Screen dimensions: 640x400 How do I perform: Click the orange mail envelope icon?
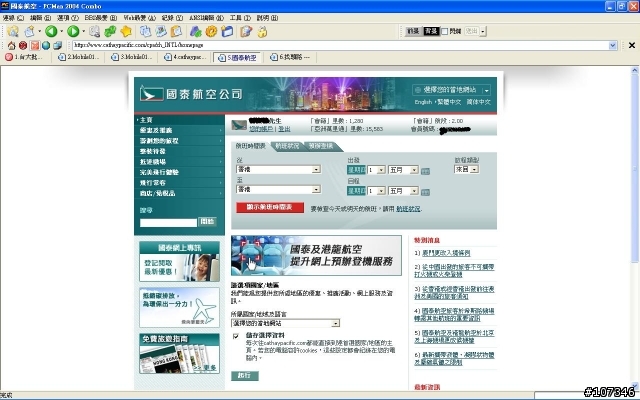[x=35, y=45]
